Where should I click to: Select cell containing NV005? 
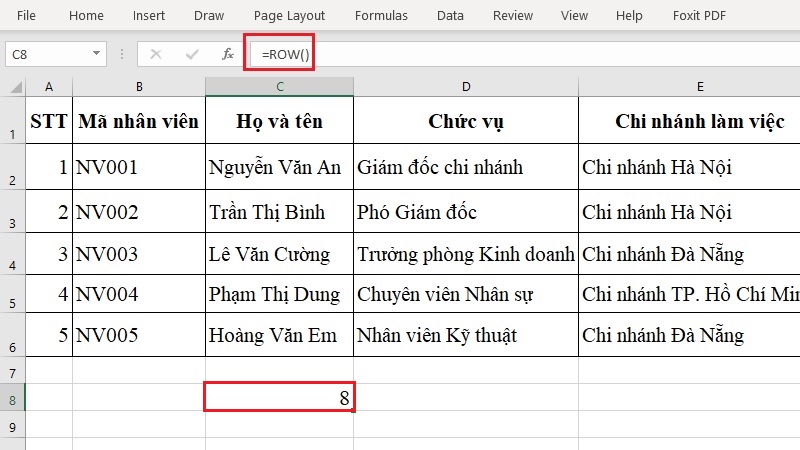(139, 335)
